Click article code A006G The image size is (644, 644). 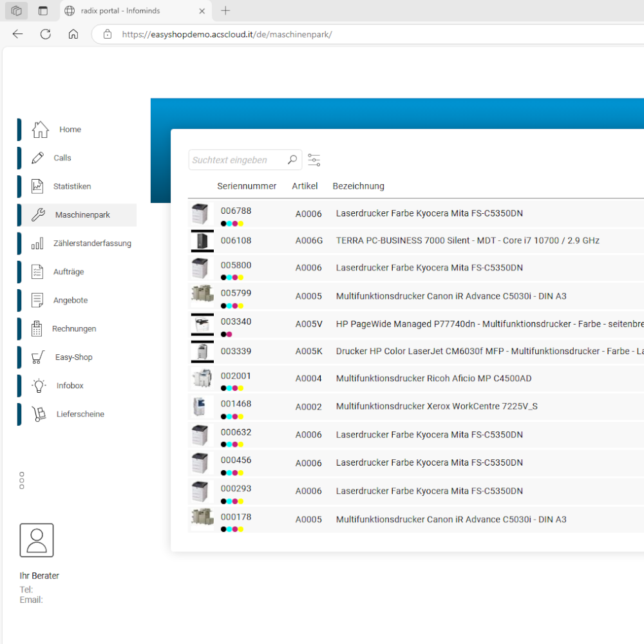pos(309,241)
